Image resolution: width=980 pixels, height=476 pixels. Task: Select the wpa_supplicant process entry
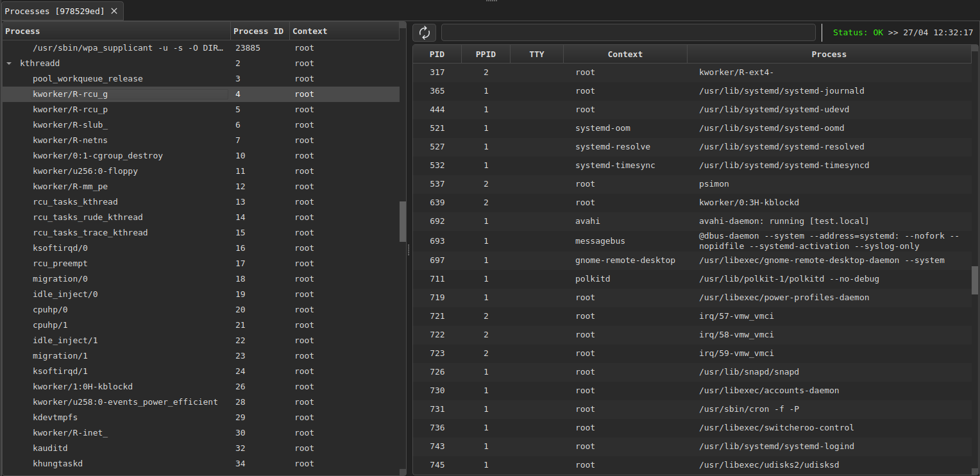click(x=128, y=48)
